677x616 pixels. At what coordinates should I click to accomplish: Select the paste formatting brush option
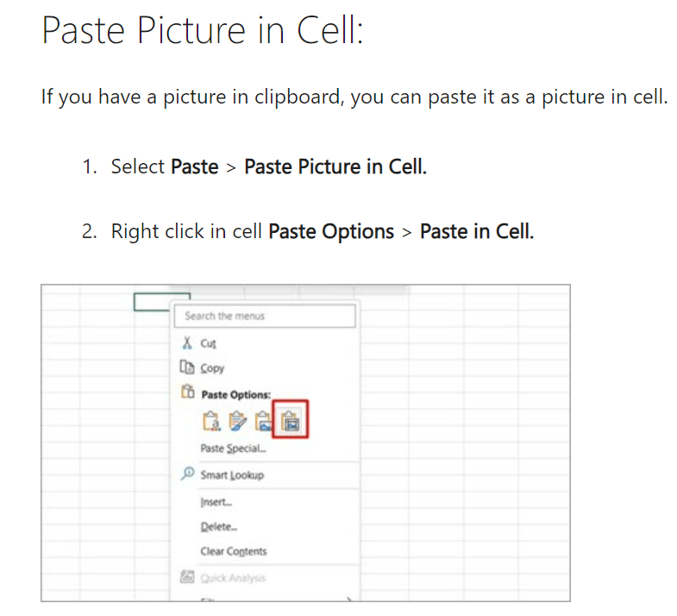[237, 421]
